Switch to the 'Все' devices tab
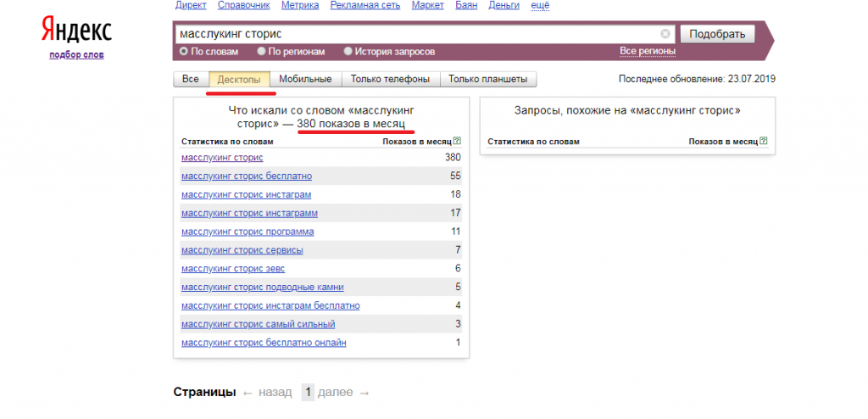This screenshot has height=419, width=868. [191, 79]
